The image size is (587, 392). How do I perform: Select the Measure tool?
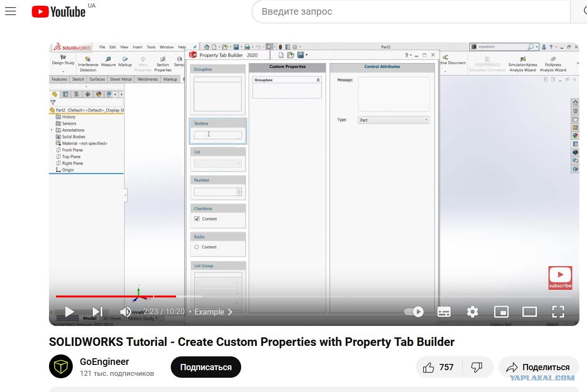(x=108, y=62)
